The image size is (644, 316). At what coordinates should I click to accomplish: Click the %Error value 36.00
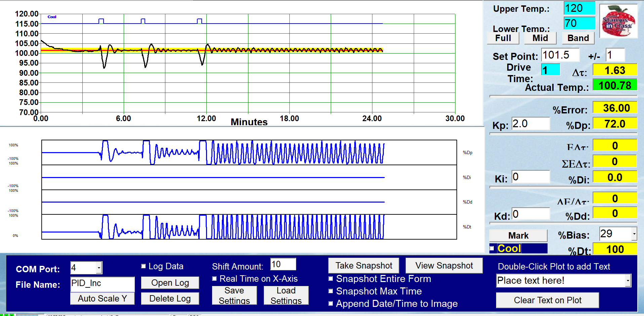point(615,108)
